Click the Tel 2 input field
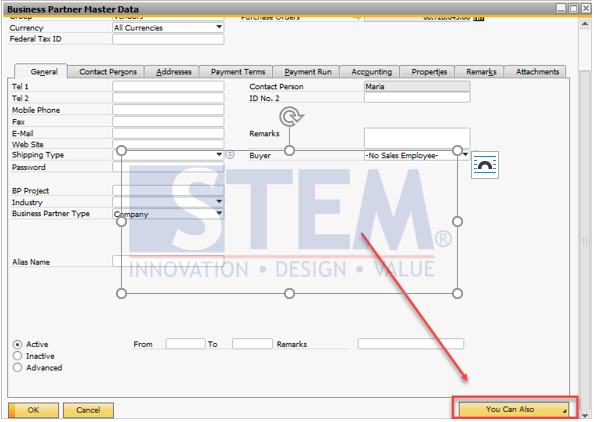 (x=168, y=98)
